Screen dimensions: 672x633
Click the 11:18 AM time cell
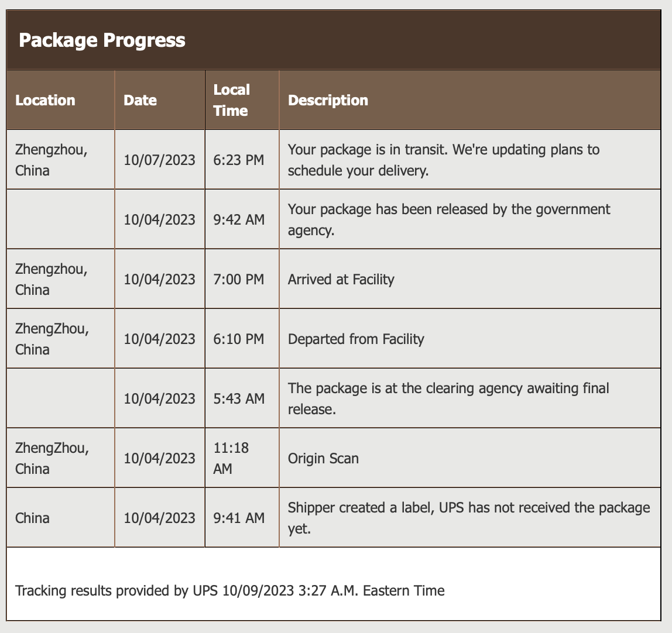click(x=231, y=458)
